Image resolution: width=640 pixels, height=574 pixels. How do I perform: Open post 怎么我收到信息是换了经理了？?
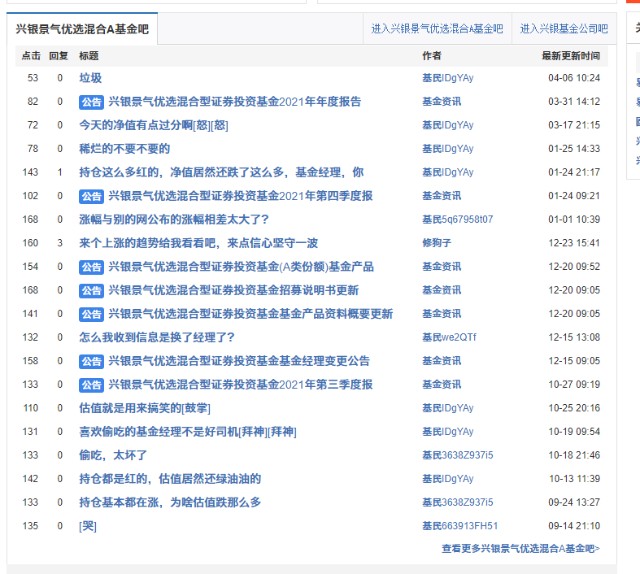pyautogui.click(x=157, y=337)
